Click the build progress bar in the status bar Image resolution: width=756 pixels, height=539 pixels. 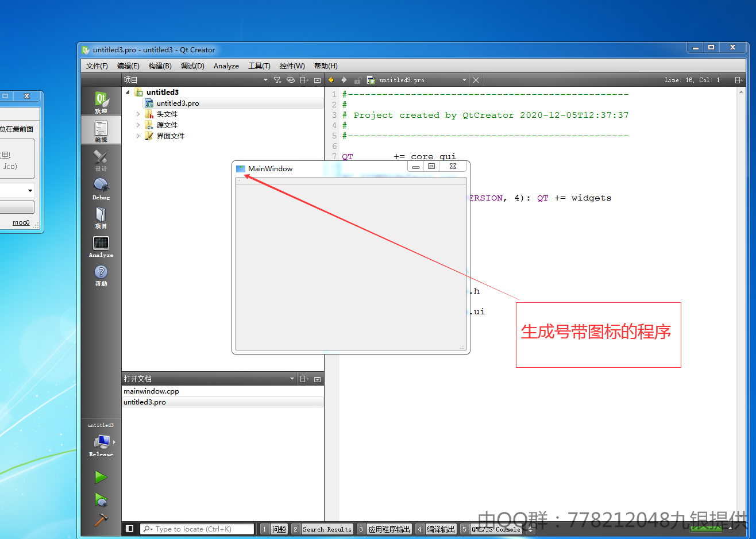pos(706,529)
